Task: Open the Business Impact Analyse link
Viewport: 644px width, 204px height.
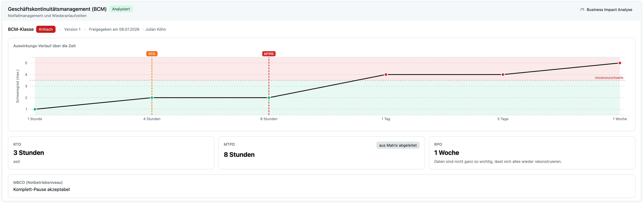Action: (606, 10)
